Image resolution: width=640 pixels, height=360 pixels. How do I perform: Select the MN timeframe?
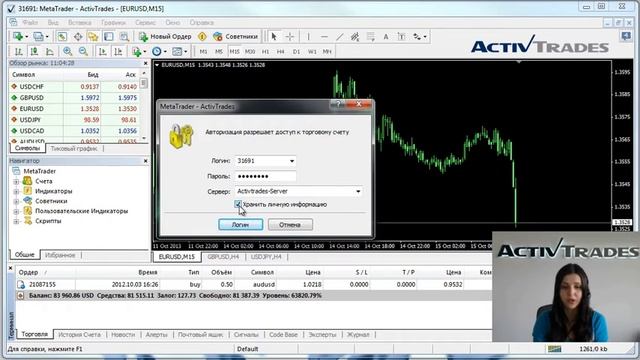327,52
